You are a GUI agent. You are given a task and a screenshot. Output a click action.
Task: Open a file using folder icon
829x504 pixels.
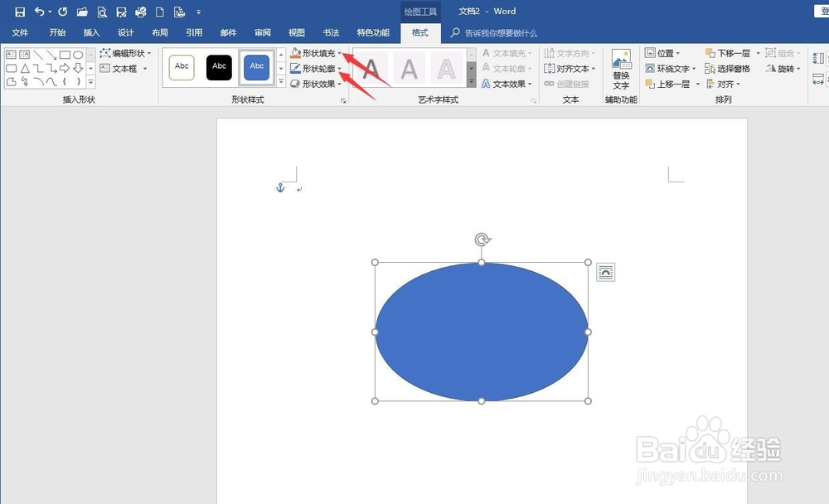coord(82,12)
